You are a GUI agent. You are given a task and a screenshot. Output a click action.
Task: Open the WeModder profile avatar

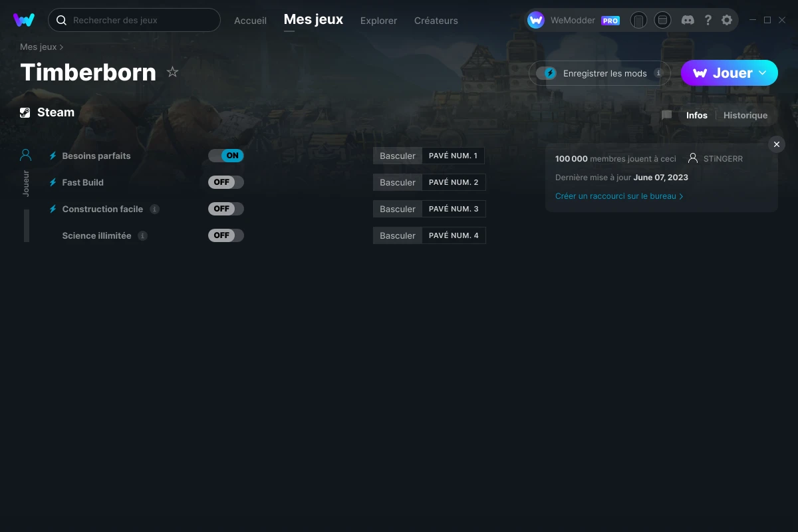pyautogui.click(x=536, y=20)
